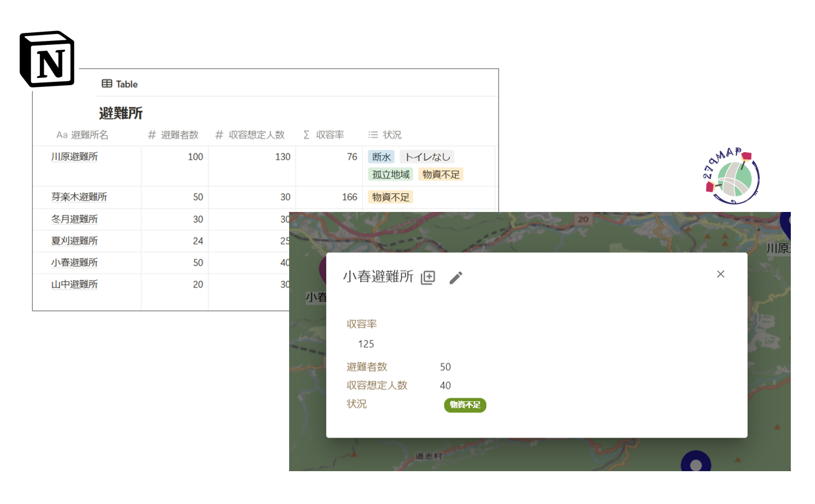815x504 pixels.
Task: Click the # icon on 避難者数 column
Action: click(x=153, y=135)
